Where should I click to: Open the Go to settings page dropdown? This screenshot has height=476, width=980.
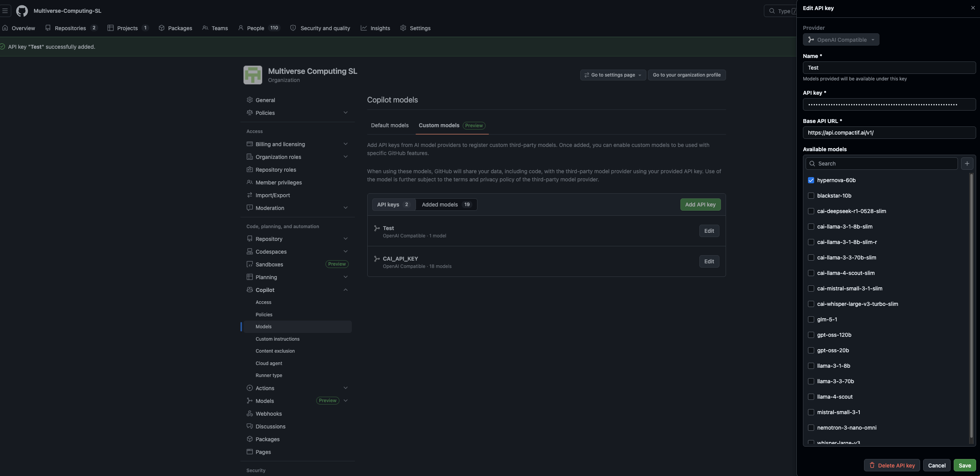tap(613, 75)
